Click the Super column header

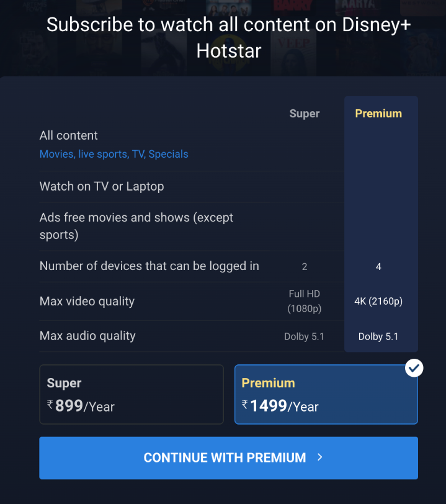click(x=305, y=114)
